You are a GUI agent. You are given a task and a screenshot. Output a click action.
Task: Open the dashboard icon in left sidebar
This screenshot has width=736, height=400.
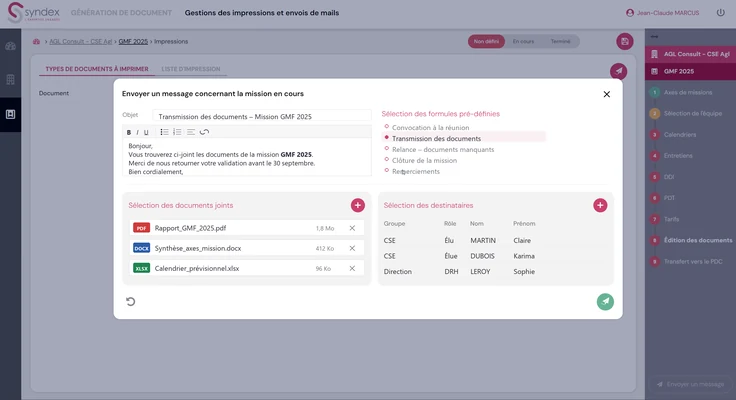click(x=10, y=46)
